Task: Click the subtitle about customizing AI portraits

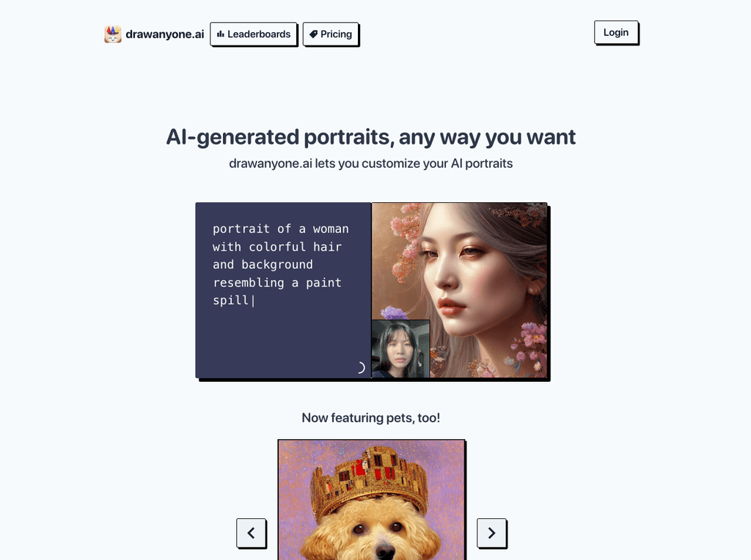Action: click(370, 163)
